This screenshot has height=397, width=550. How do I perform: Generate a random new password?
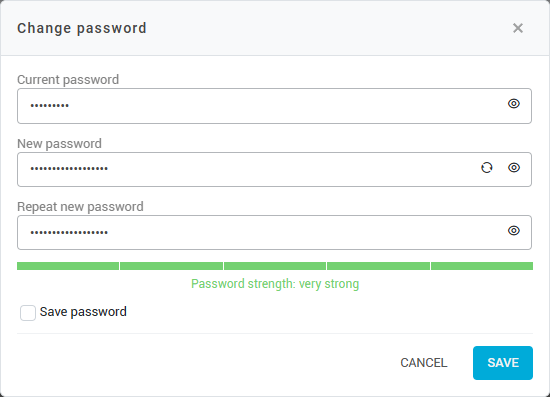487,168
